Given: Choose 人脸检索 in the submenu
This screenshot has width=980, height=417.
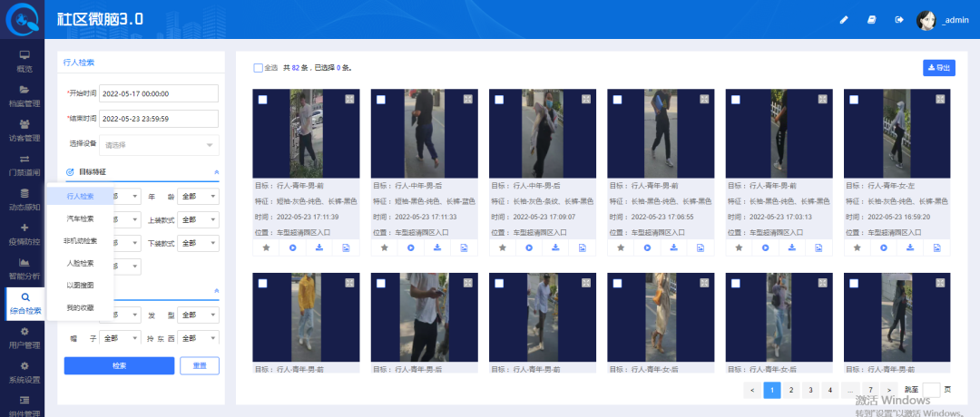Looking at the screenshot, I should coord(81,263).
